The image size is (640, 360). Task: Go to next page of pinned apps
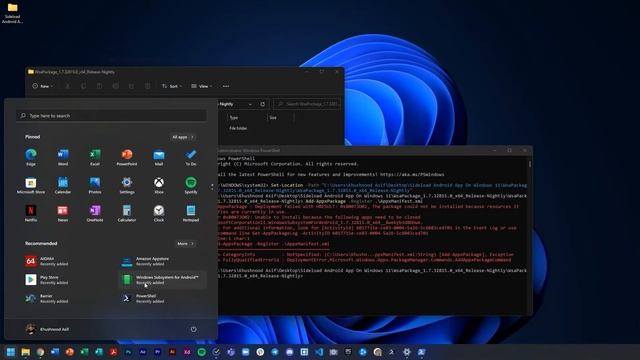click(212, 189)
